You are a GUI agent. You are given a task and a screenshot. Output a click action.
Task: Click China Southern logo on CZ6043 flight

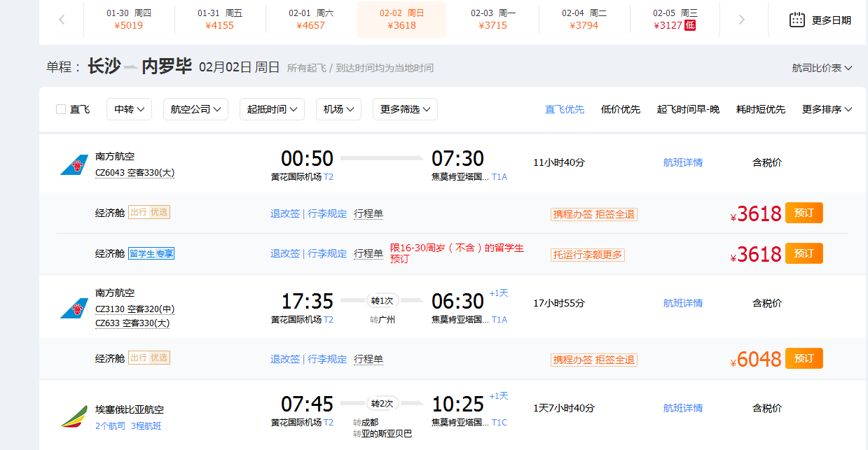click(x=74, y=165)
